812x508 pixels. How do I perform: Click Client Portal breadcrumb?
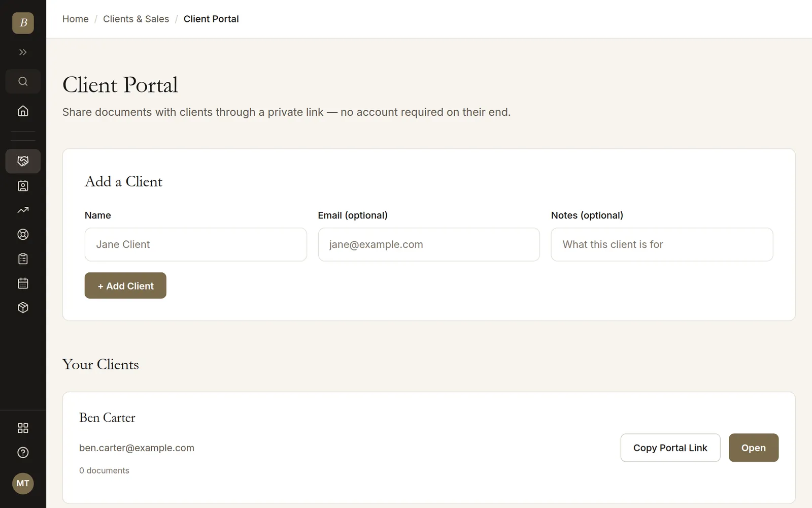click(211, 19)
